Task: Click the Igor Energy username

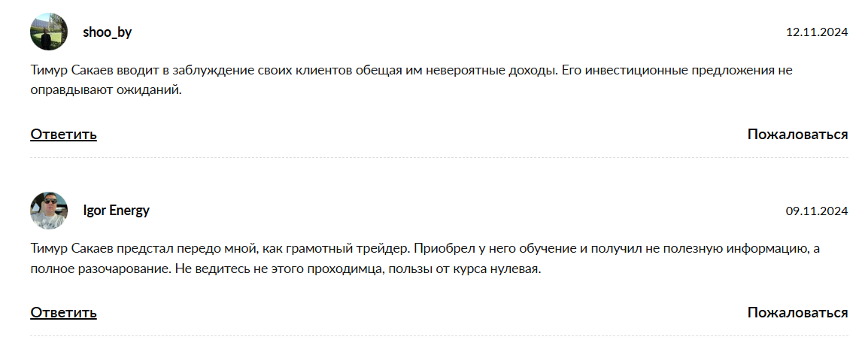Action: [x=116, y=211]
